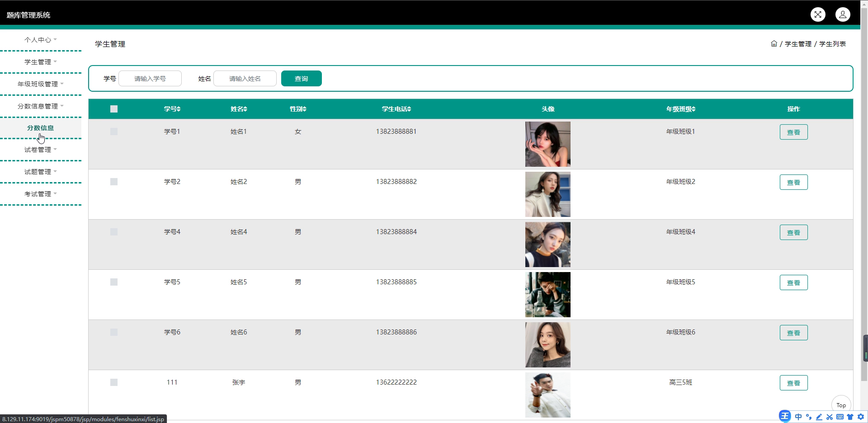
Task: Check the checkbox for row 学号5
Action: 114,282
